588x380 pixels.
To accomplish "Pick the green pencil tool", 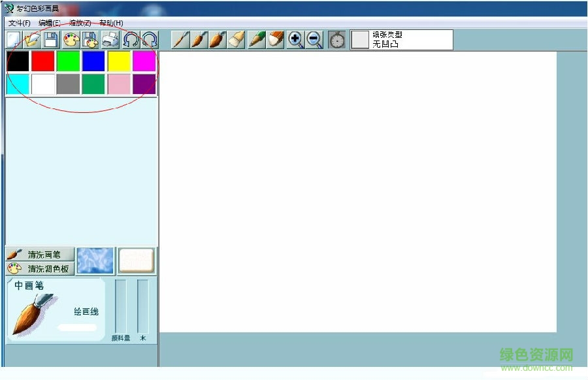I will point(257,40).
